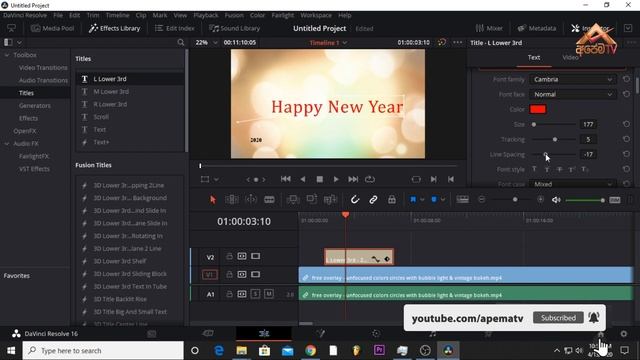Open Google Chrome from taskbar
Screen dimensions: 640x360
coord(310,350)
